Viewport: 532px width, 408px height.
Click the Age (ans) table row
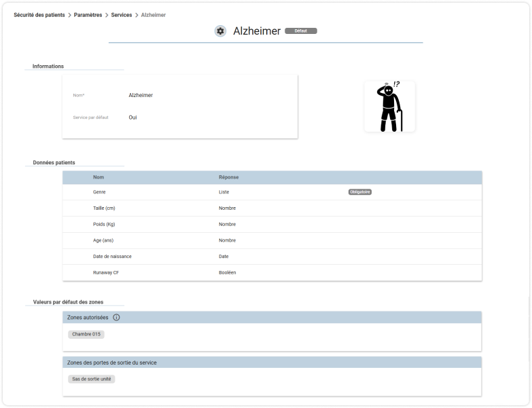[x=272, y=240]
